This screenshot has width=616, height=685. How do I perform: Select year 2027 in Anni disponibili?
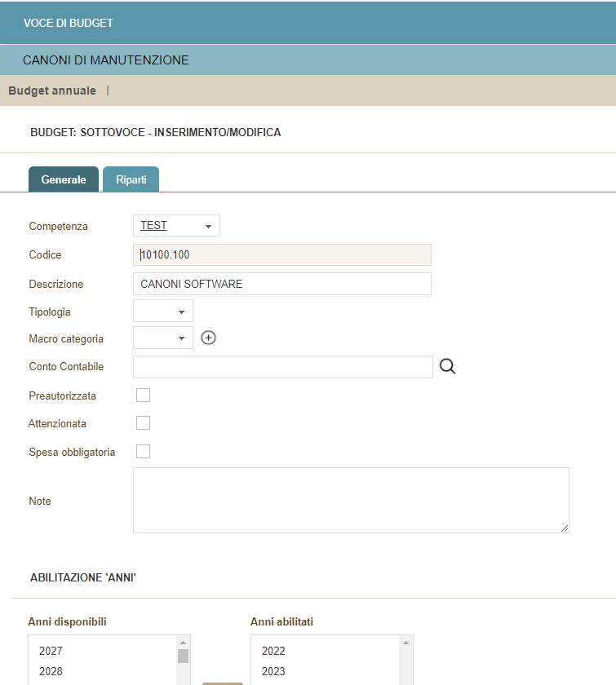(x=51, y=652)
